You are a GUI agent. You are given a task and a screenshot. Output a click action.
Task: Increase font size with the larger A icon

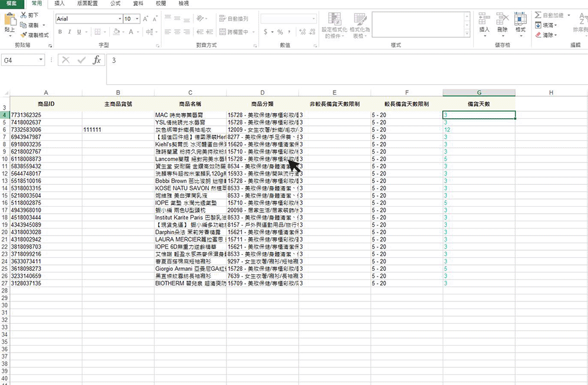[x=145, y=19]
